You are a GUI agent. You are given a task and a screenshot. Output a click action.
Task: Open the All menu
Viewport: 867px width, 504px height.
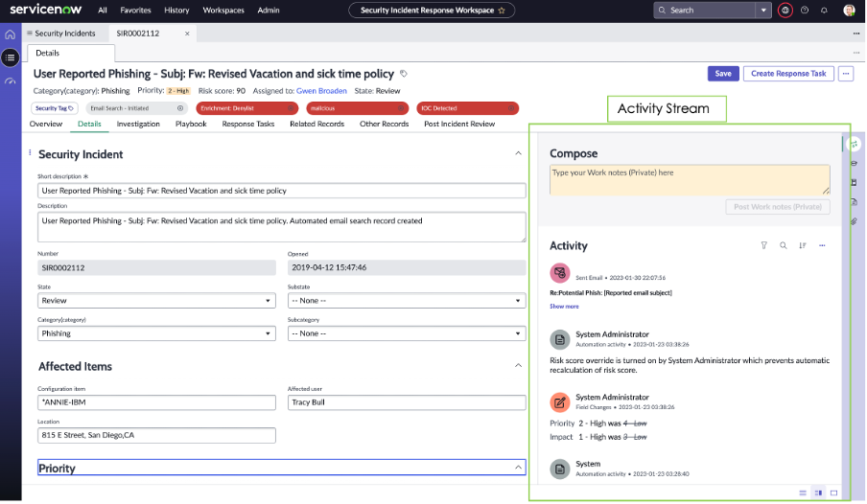(103, 10)
